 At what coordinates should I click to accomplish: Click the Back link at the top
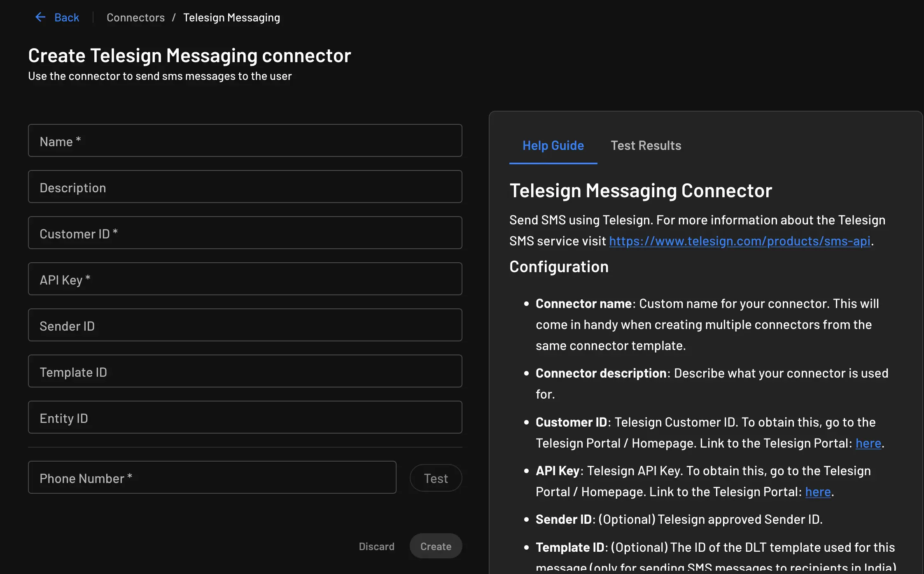tap(66, 17)
